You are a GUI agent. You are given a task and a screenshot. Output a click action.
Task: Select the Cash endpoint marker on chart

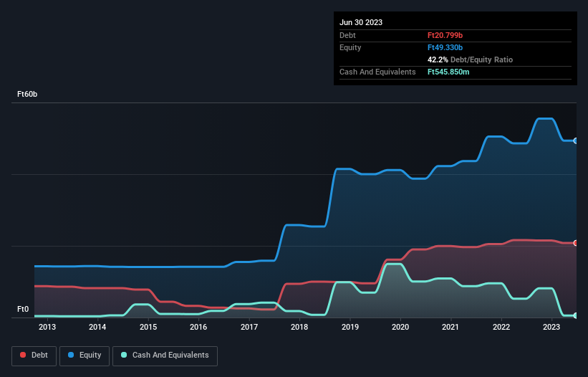click(576, 315)
